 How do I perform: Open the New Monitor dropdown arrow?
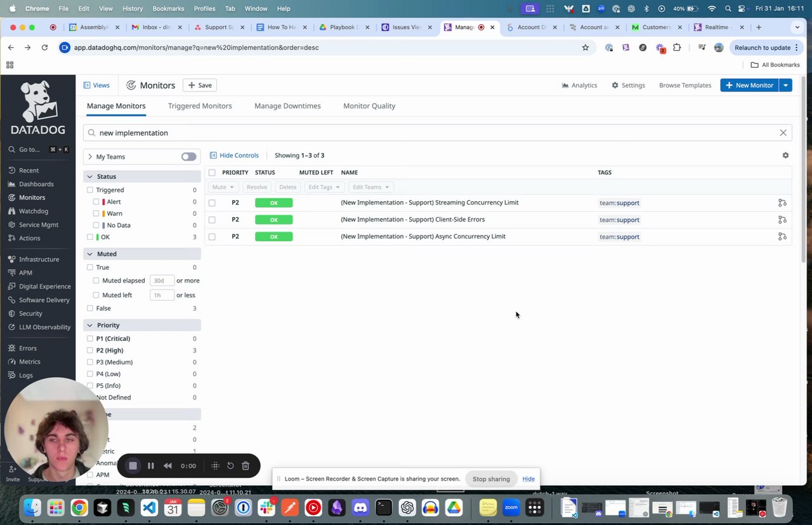tap(785, 85)
